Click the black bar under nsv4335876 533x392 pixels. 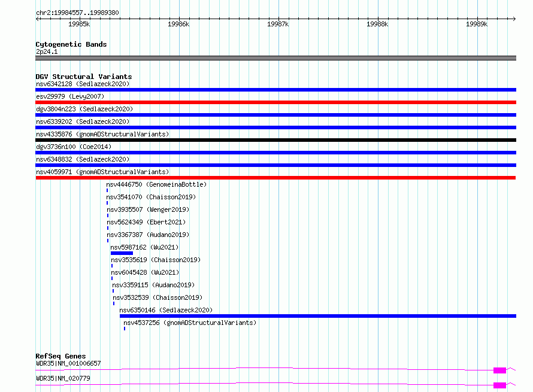click(275, 140)
